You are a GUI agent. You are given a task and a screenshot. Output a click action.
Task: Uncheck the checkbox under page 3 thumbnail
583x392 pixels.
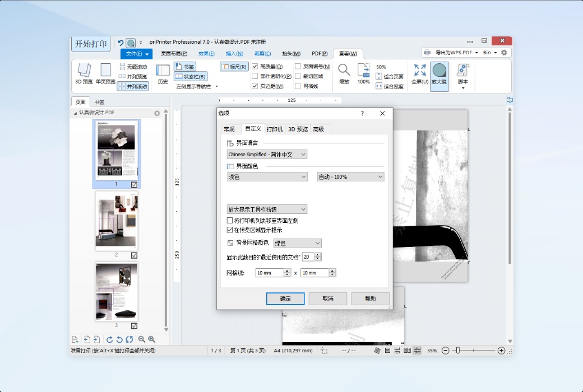click(134, 326)
